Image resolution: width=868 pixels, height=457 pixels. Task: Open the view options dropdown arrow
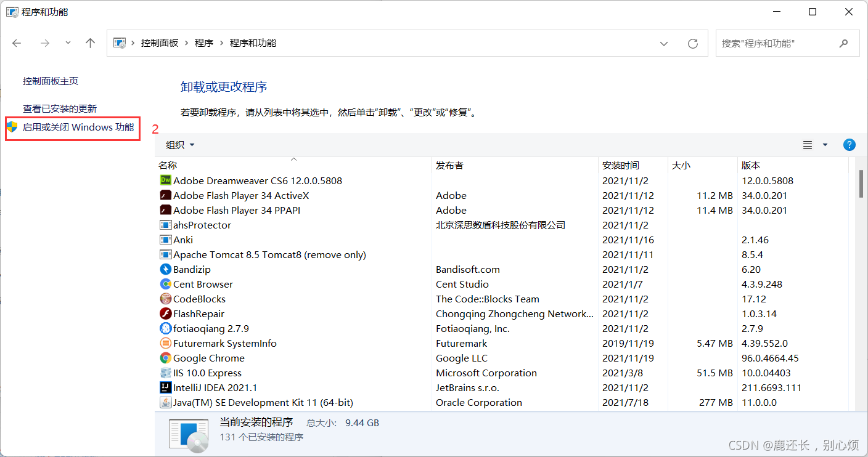tap(825, 145)
